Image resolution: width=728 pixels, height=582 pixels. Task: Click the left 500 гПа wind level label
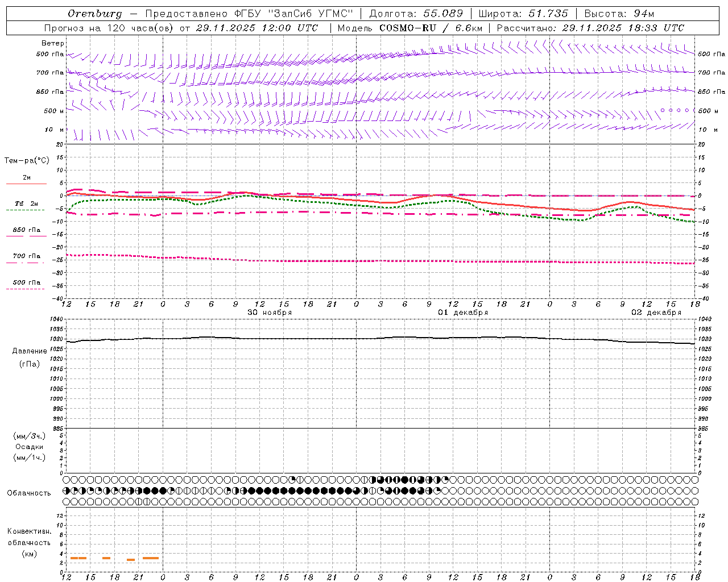(x=50, y=54)
